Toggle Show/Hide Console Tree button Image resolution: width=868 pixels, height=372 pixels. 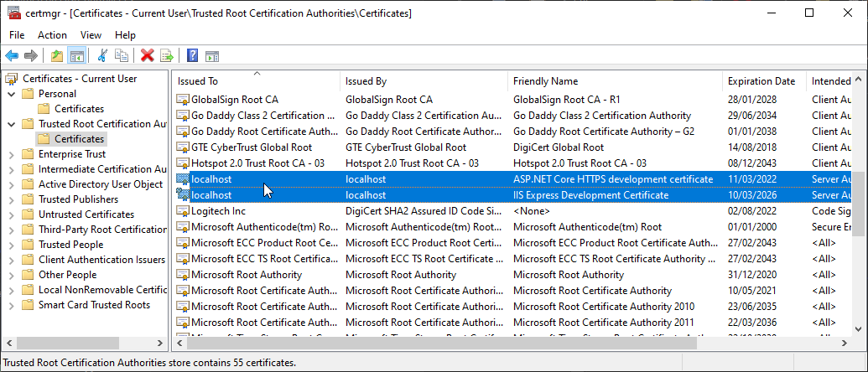click(75, 55)
